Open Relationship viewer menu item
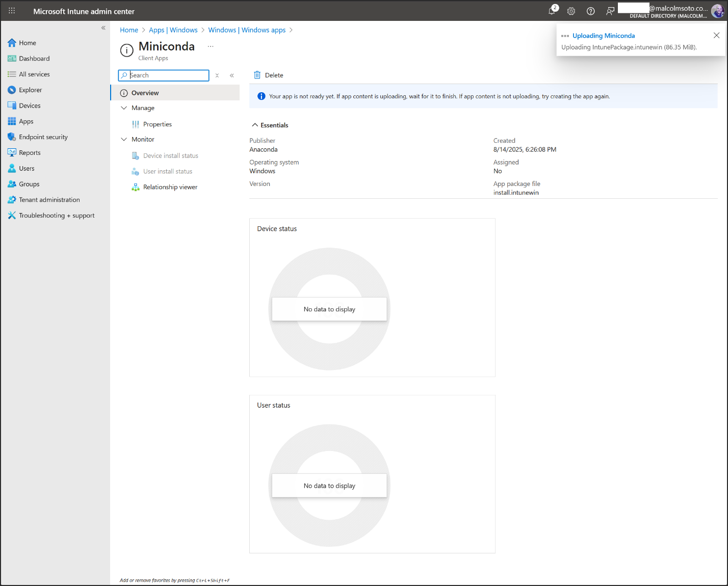728x586 pixels. 170,187
